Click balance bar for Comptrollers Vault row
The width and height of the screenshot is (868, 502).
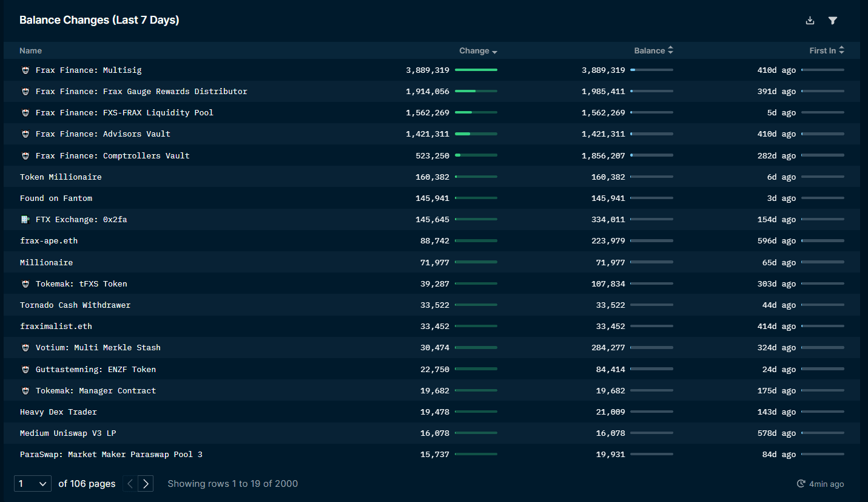[x=651, y=156]
